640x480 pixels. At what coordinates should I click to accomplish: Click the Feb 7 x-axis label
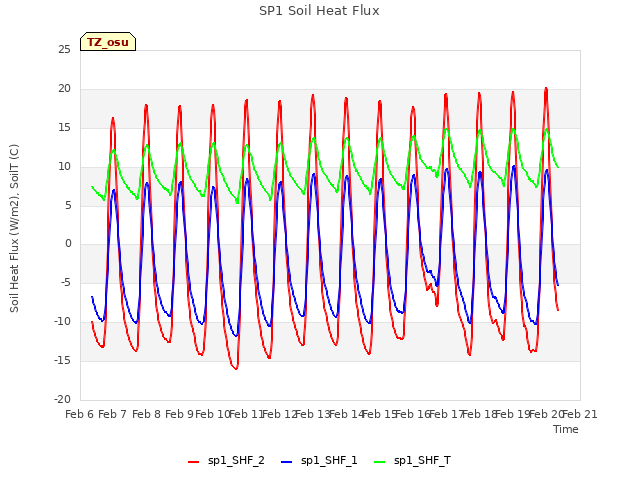pos(113,415)
